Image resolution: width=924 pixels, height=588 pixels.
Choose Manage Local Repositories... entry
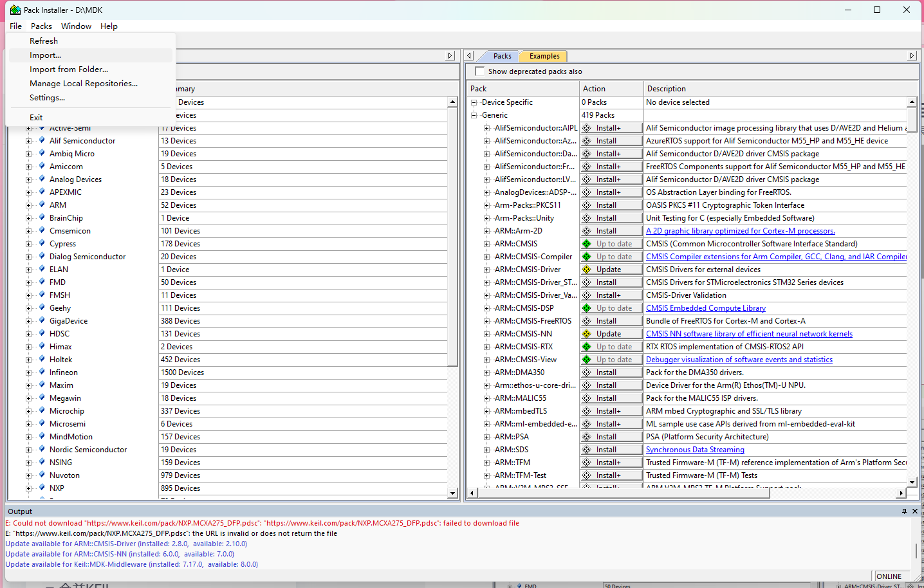point(91,84)
